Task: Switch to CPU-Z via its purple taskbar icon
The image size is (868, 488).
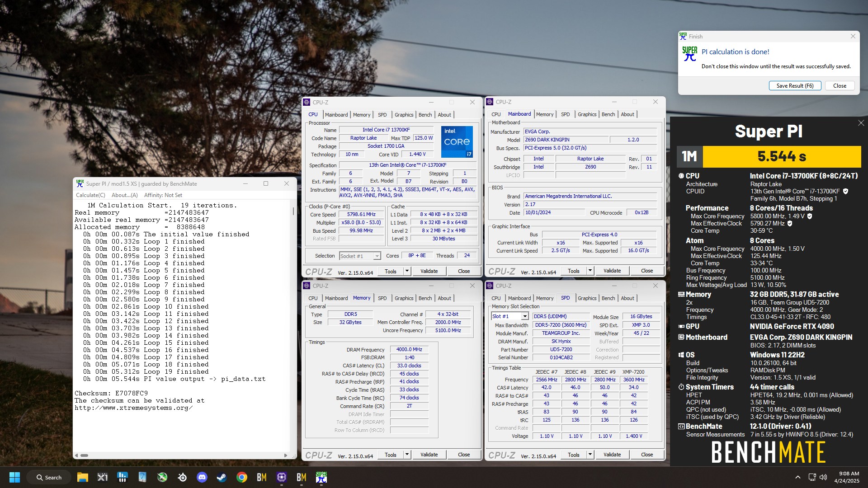Action: 282,477
